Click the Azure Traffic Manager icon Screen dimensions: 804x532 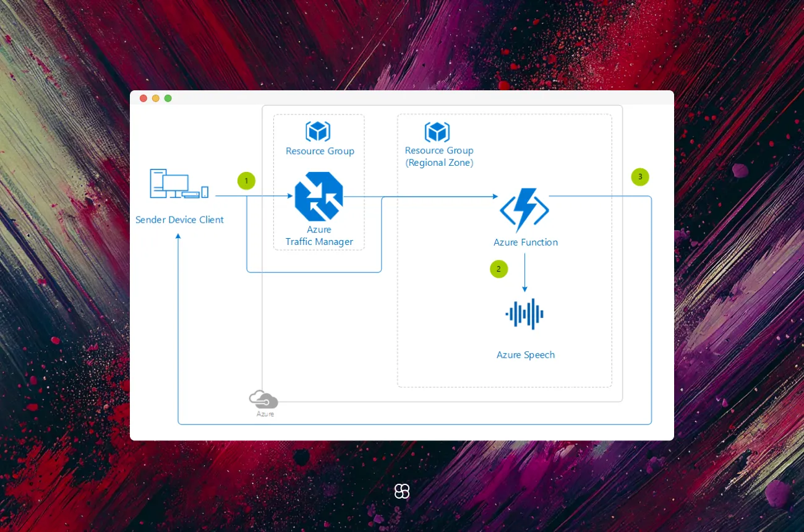tap(319, 196)
